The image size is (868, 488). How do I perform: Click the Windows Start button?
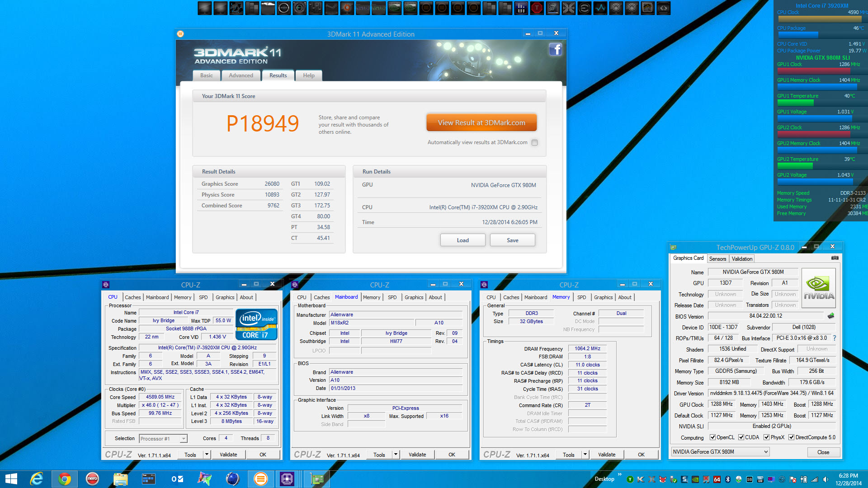11,479
